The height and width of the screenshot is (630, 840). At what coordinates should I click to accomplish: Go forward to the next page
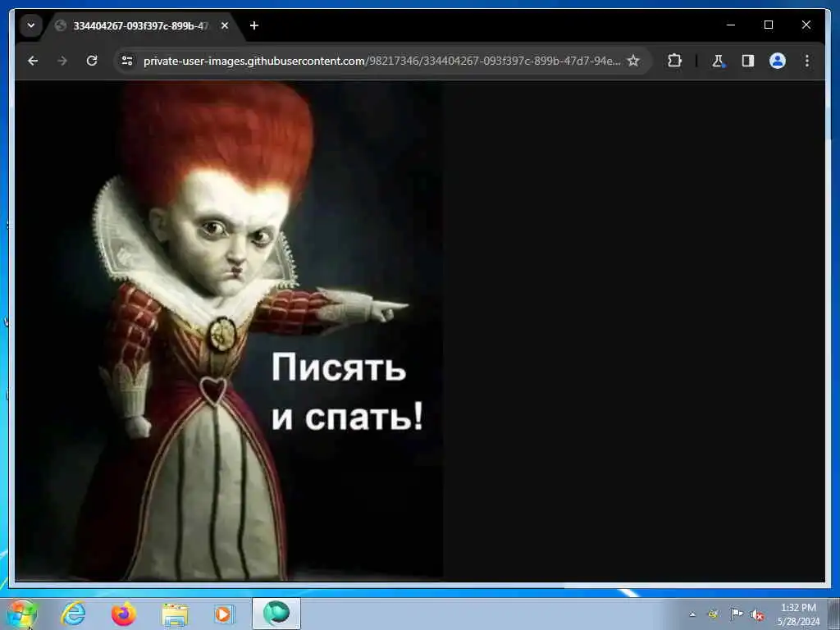click(x=62, y=61)
